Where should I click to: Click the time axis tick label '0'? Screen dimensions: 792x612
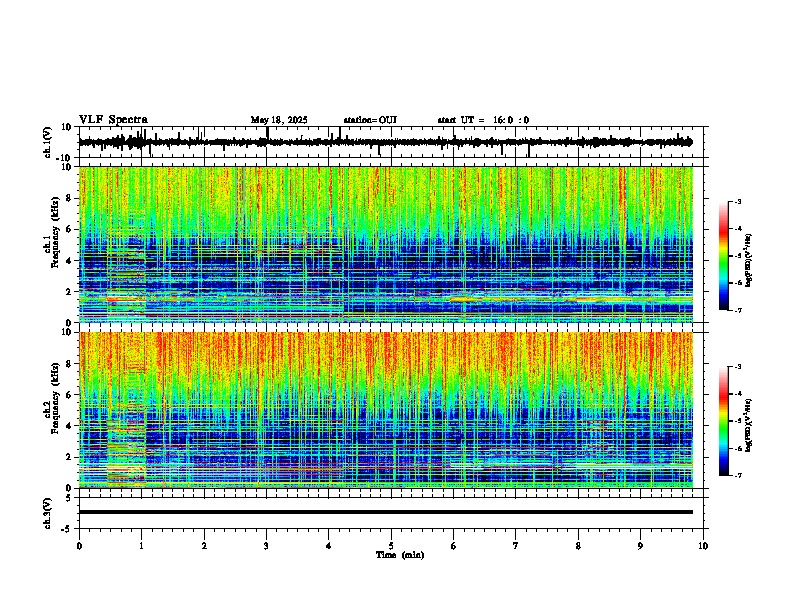tap(79, 546)
